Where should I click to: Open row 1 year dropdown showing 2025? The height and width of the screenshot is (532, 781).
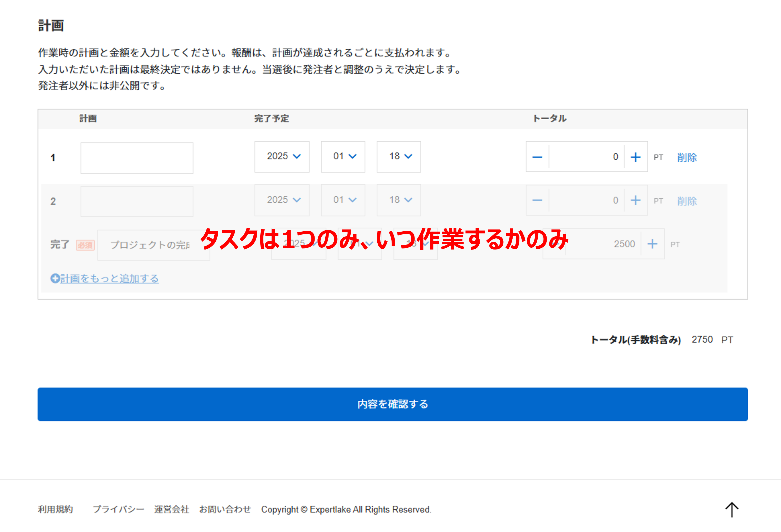click(x=282, y=157)
